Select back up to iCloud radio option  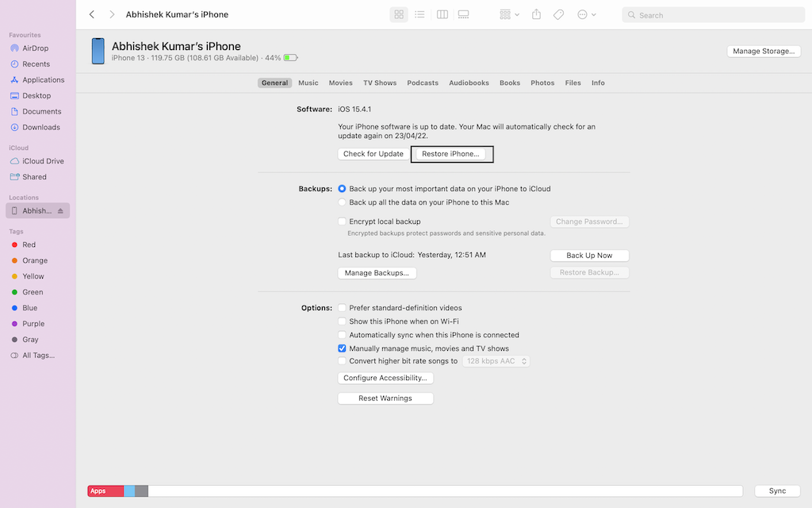click(342, 189)
